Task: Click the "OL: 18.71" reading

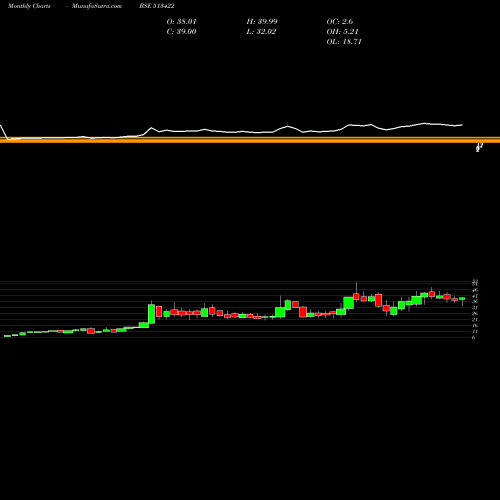Action: pyautogui.click(x=344, y=42)
